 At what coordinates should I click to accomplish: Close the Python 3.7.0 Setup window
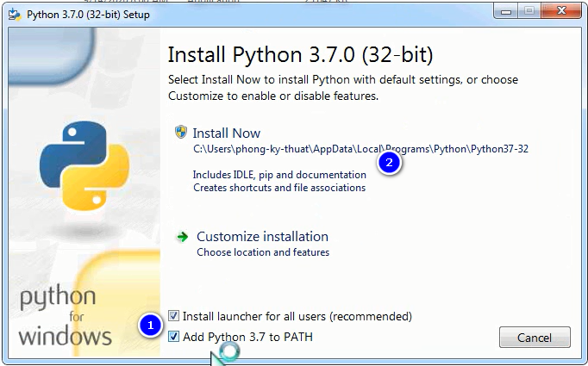coord(561,11)
